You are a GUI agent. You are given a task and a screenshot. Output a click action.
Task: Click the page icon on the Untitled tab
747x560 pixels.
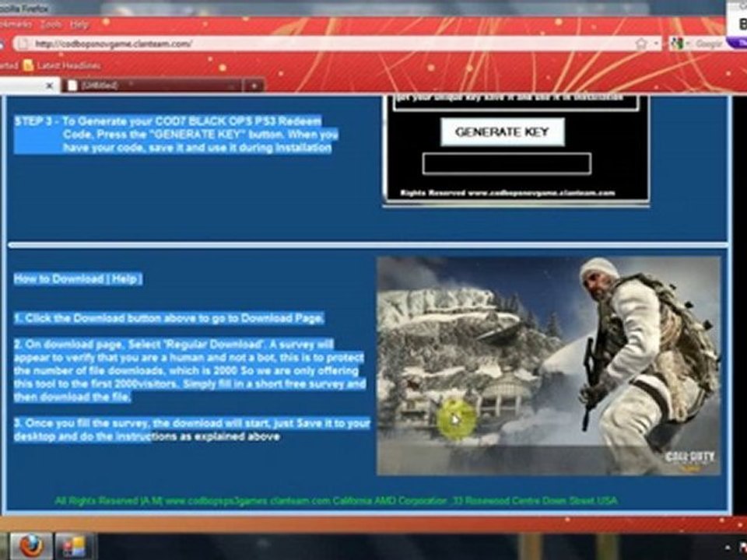72,86
